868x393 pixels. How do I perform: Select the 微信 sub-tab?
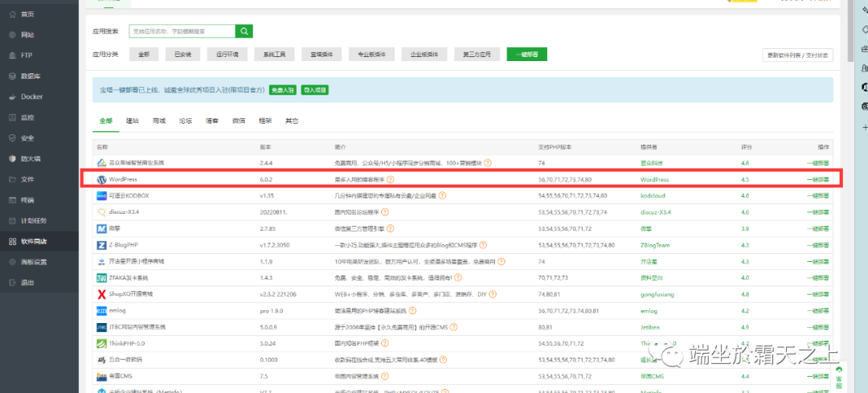coord(239,121)
